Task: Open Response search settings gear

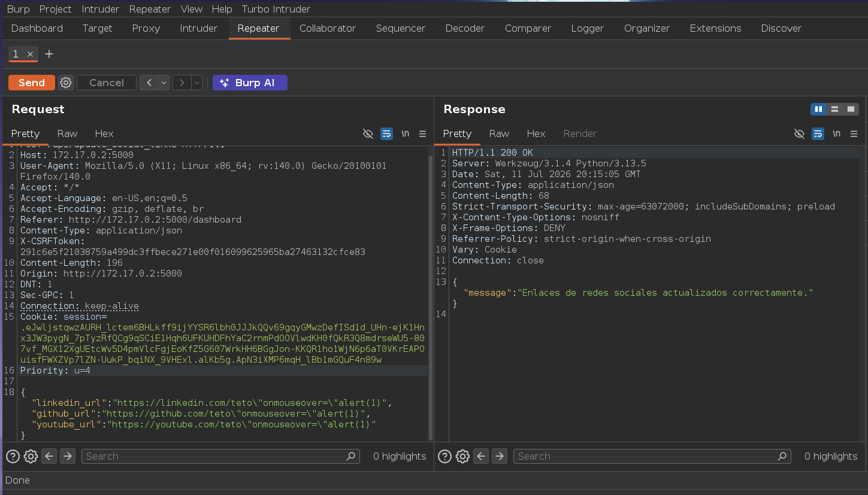Action: click(462, 457)
